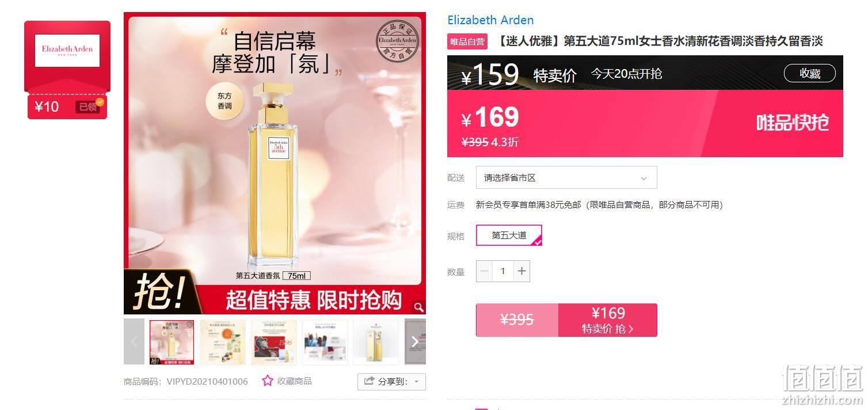The height and width of the screenshot is (410, 868).
Task: Click the ¥10 coupon claimed badge
Action: [x=67, y=107]
